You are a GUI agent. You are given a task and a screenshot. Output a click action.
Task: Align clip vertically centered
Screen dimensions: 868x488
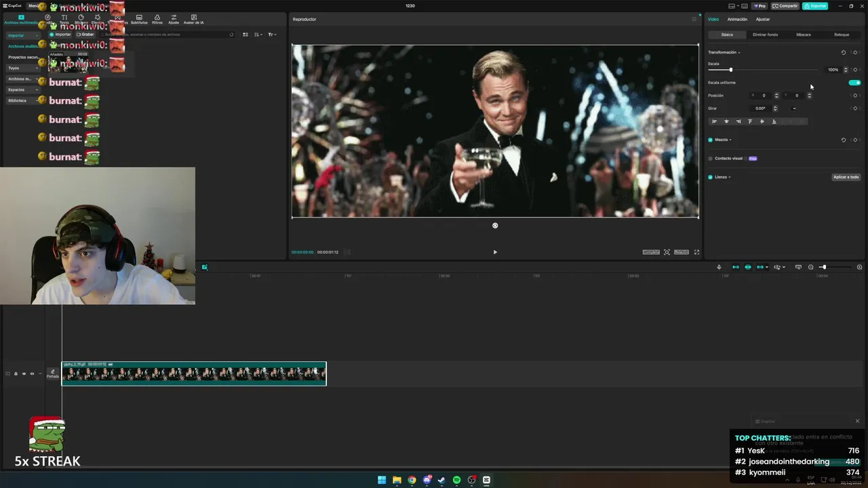point(762,121)
